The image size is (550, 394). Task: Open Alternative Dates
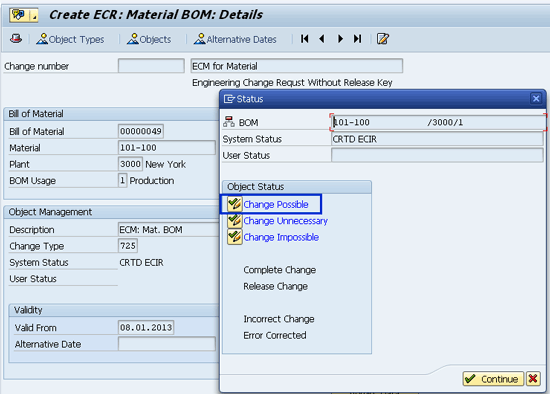pos(235,39)
